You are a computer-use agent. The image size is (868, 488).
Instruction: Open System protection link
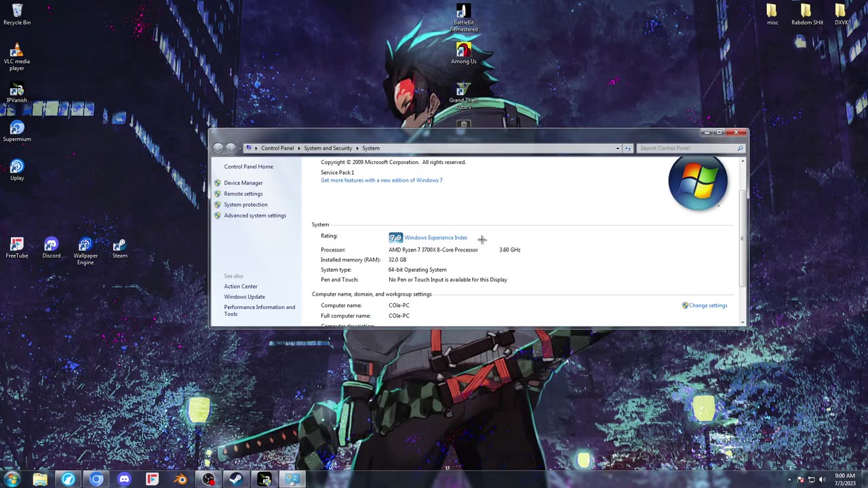(245, 205)
